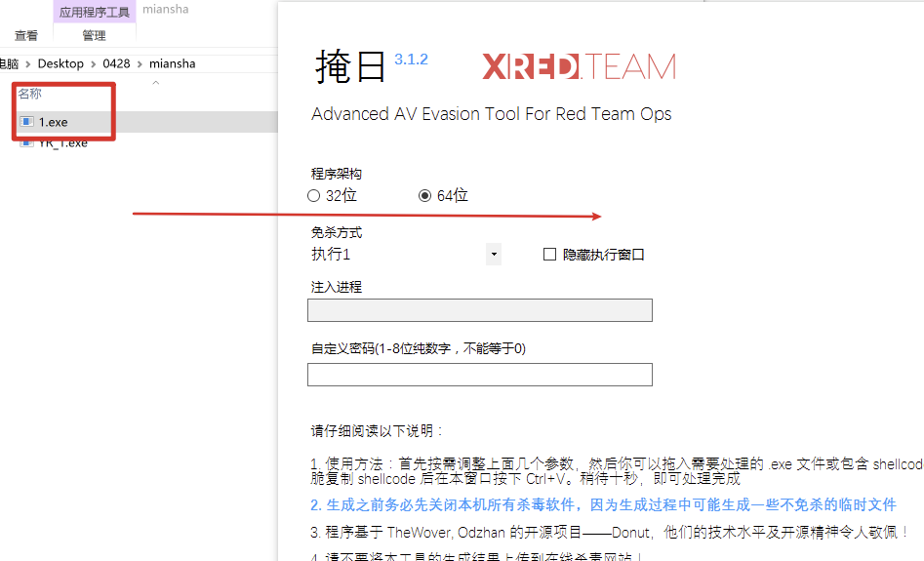The height and width of the screenshot is (561, 924).
Task: Click the 名称 column header
Action: click(29, 94)
